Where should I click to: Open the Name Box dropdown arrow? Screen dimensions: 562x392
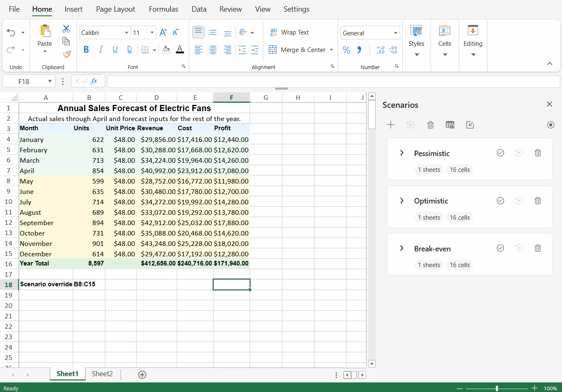50,82
